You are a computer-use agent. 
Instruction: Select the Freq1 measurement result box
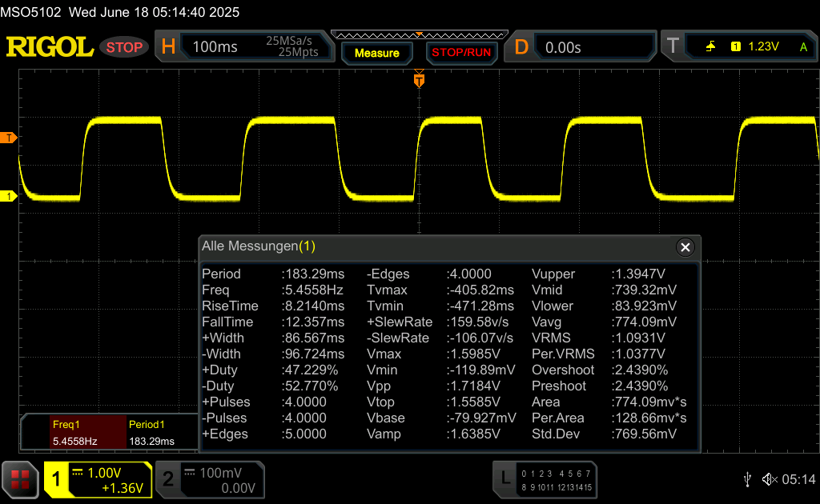click(74, 433)
